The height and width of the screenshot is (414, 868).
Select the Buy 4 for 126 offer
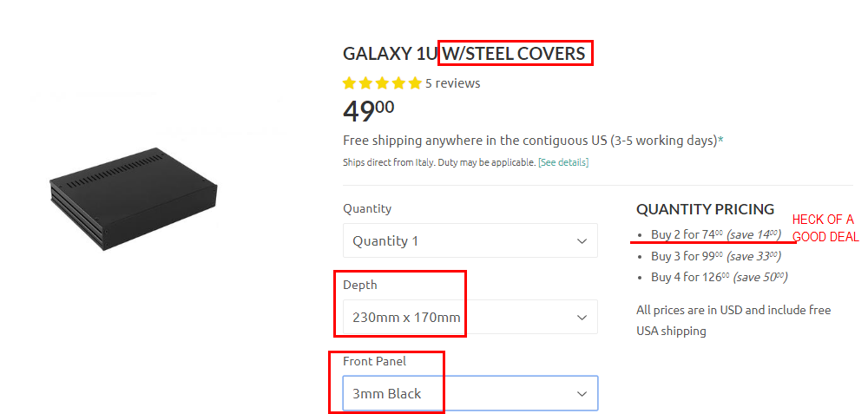[719, 277]
